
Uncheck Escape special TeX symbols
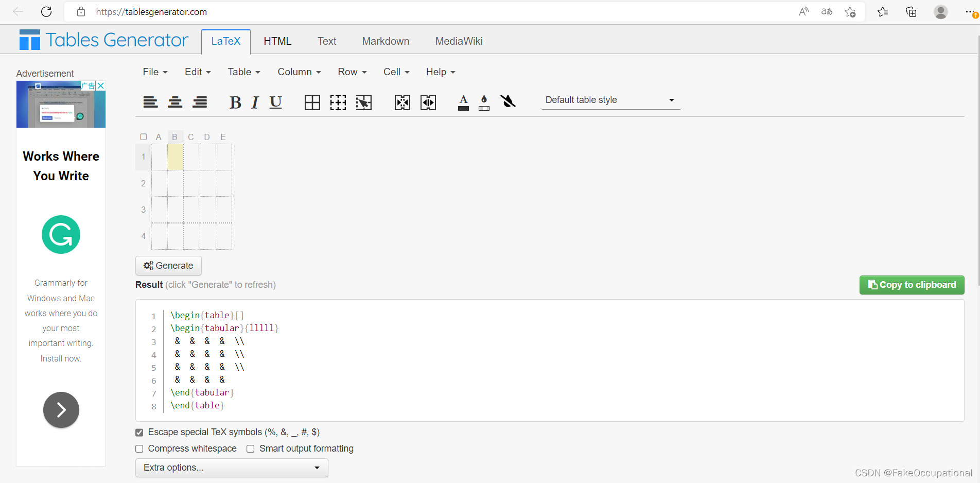tap(139, 432)
